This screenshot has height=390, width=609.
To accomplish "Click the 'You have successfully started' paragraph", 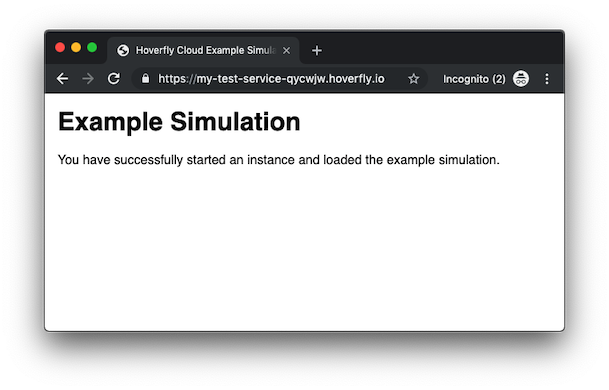I will (278, 160).
